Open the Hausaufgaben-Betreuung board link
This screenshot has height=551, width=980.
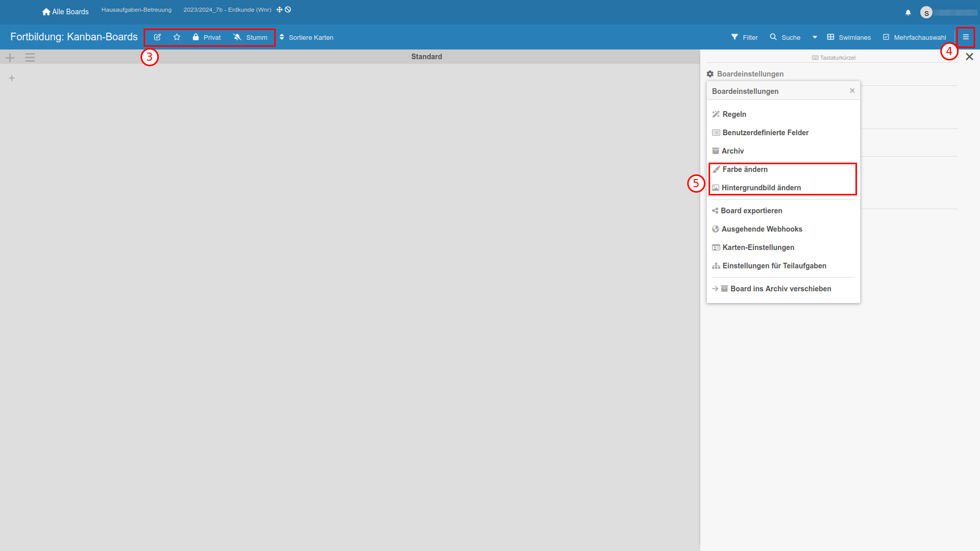pyautogui.click(x=136, y=10)
